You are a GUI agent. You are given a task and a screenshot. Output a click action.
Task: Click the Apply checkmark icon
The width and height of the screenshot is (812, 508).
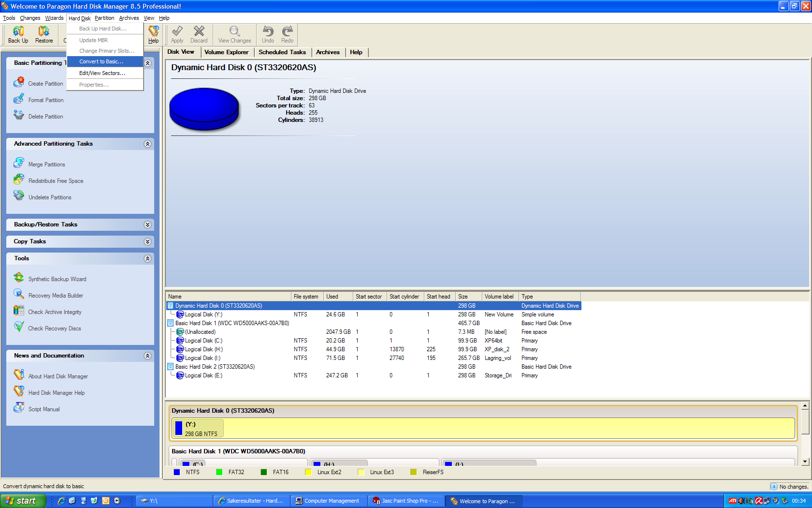[x=177, y=31]
